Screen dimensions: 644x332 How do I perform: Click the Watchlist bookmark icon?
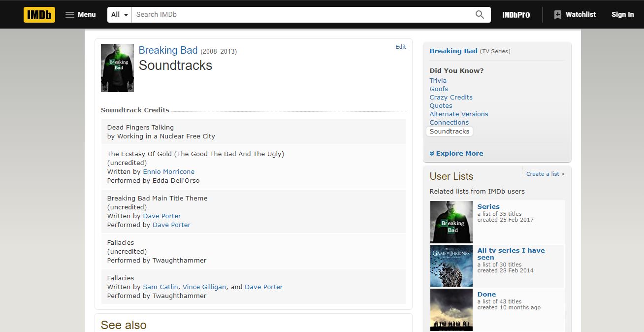click(x=557, y=15)
